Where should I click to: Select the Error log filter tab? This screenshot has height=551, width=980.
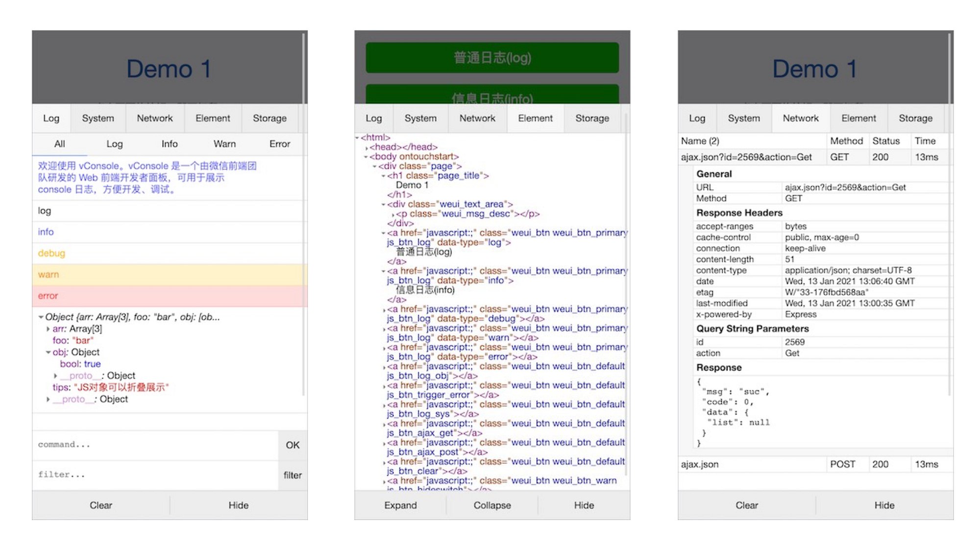click(279, 144)
